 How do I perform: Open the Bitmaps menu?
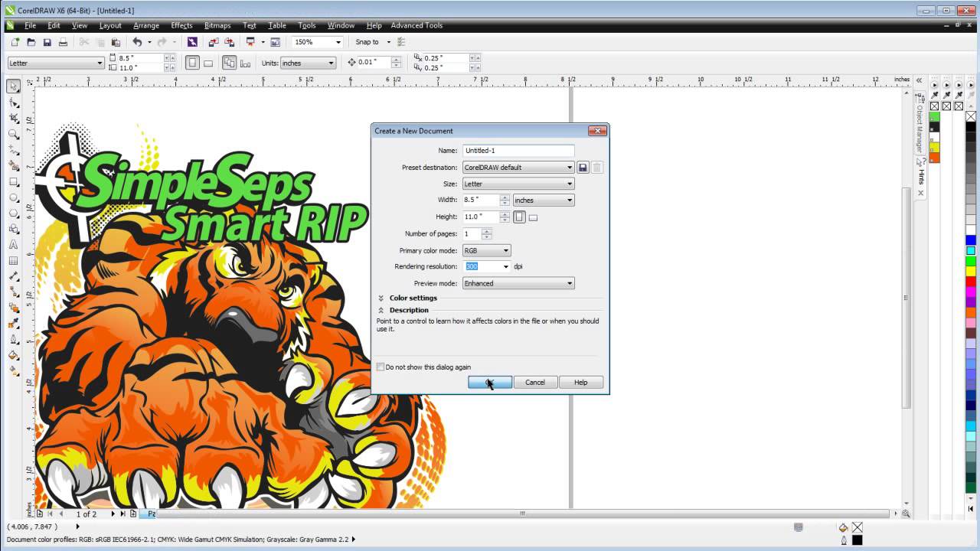pyautogui.click(x=217, y=25)
